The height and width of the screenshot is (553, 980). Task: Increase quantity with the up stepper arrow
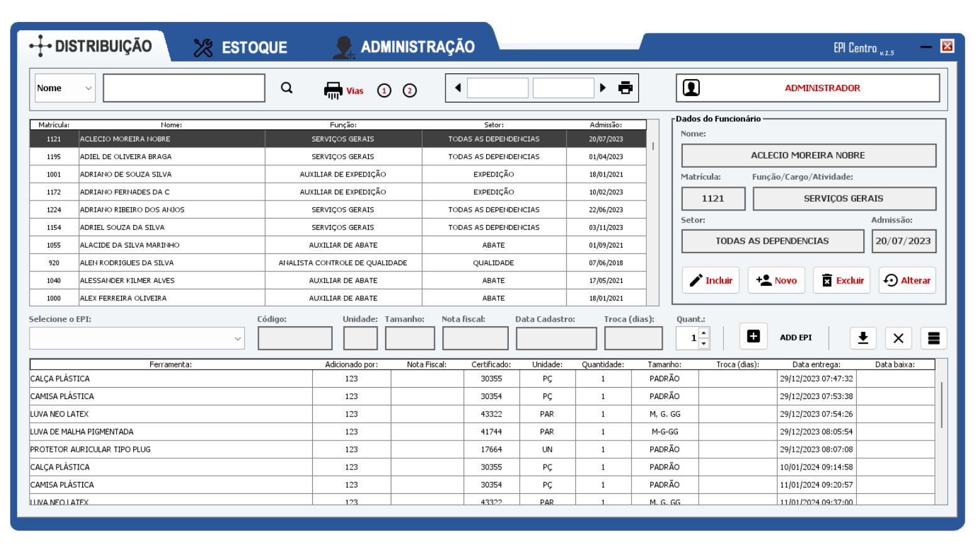click(x=704, y=333)
